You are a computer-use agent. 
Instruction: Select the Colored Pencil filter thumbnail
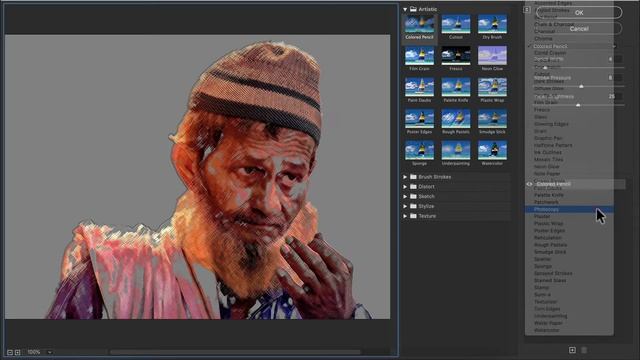pos(419,24)
